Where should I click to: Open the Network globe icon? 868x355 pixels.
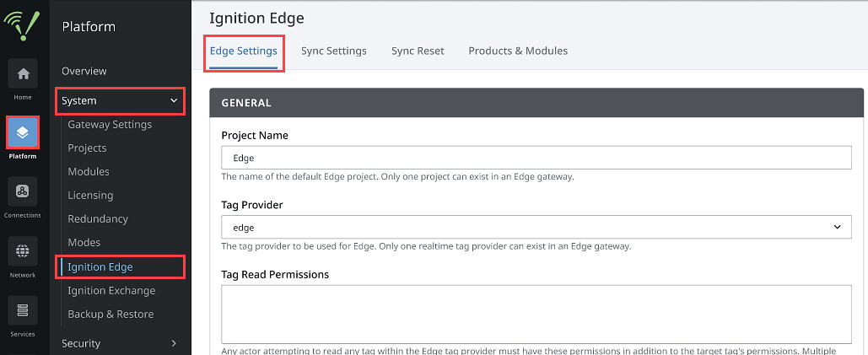(x=23, y=251)
